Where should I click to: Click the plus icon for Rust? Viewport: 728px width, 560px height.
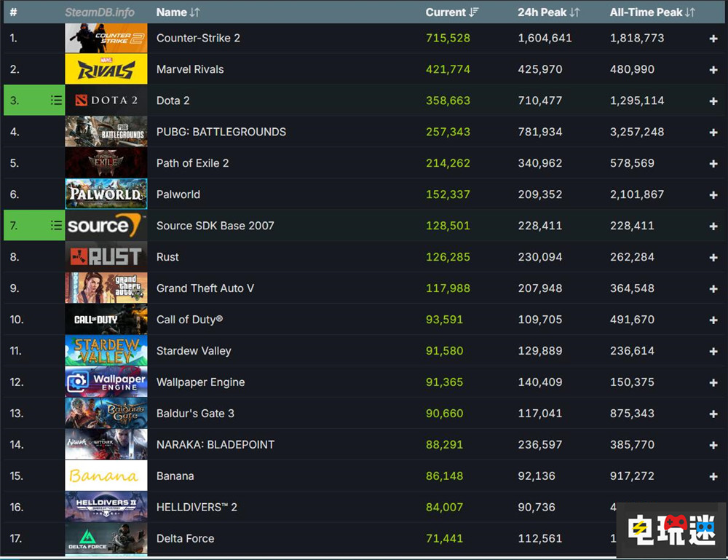click(x=713, y=258)
